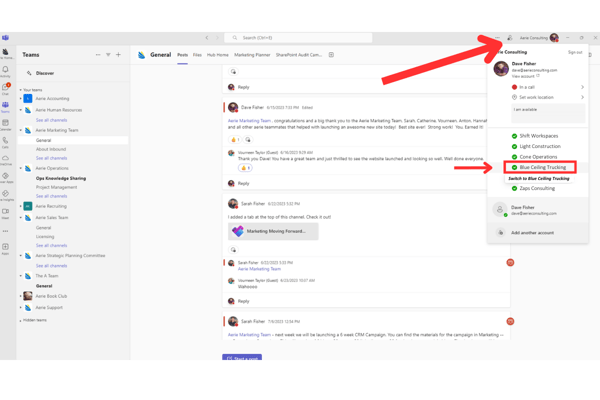Go back with the title bar arrow
The height and width of the screenshot is (400, 600).
click(x=207, y=38)
